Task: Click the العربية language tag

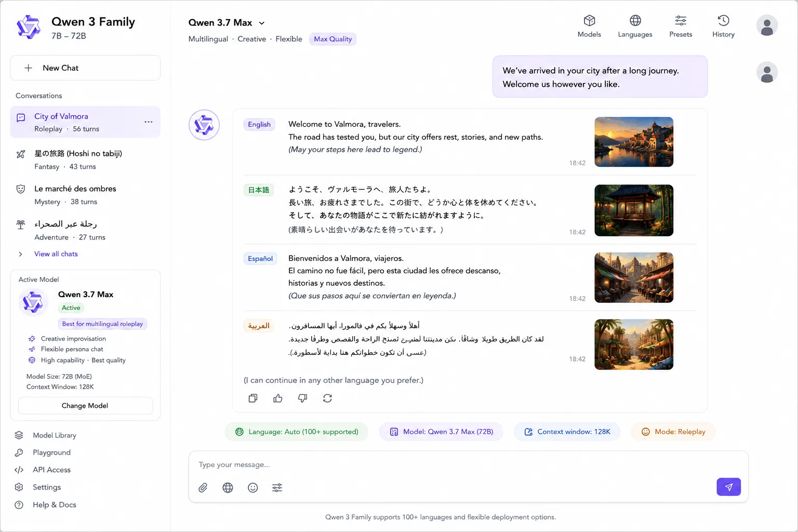Action: tap(259, 326)
